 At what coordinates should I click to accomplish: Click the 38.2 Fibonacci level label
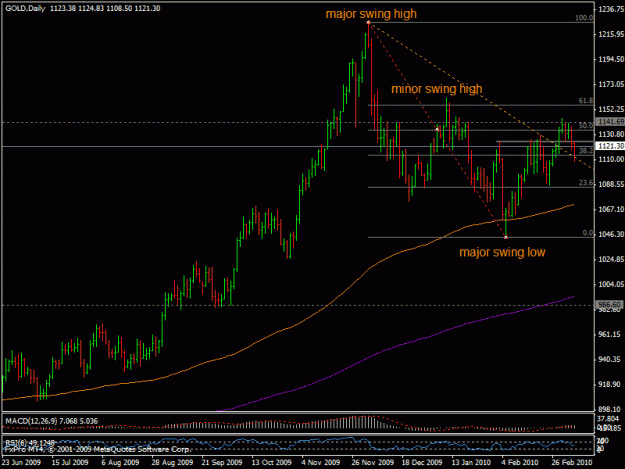click(x=586, y=151)
